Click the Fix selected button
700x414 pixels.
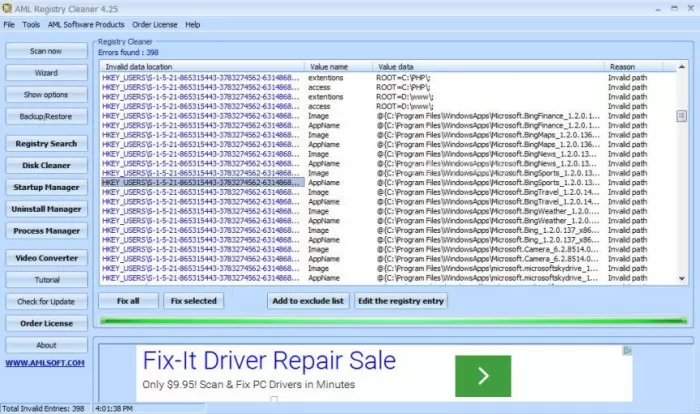193,301
